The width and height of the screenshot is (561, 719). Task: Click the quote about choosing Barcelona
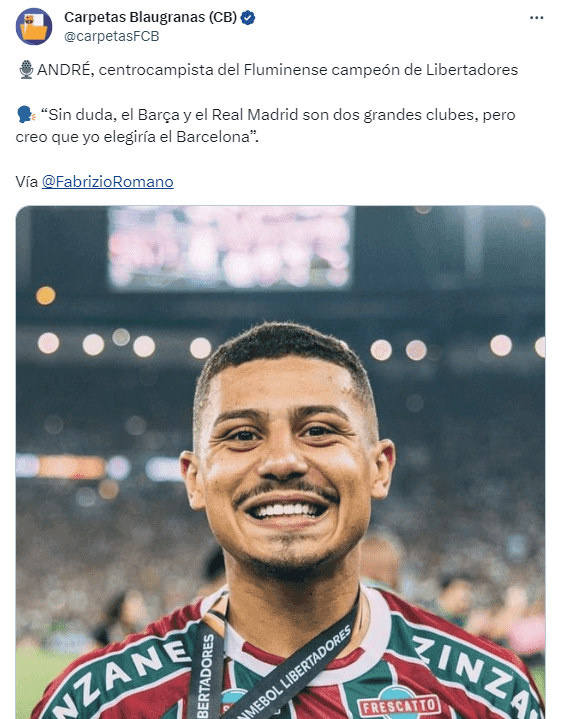266,126
